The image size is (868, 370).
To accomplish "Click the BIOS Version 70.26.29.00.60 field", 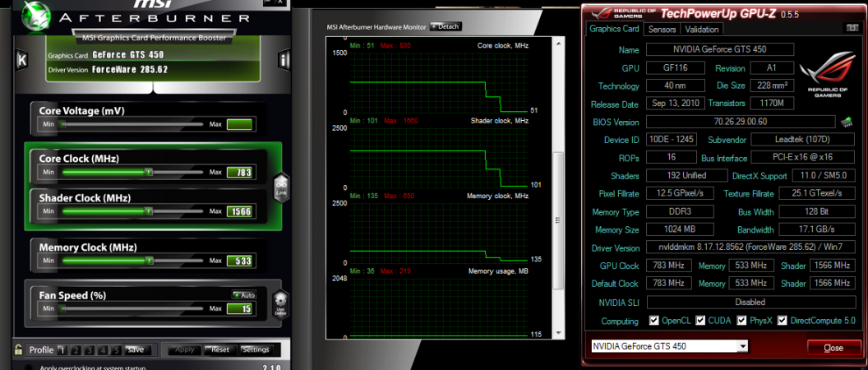I will [740, 122].
